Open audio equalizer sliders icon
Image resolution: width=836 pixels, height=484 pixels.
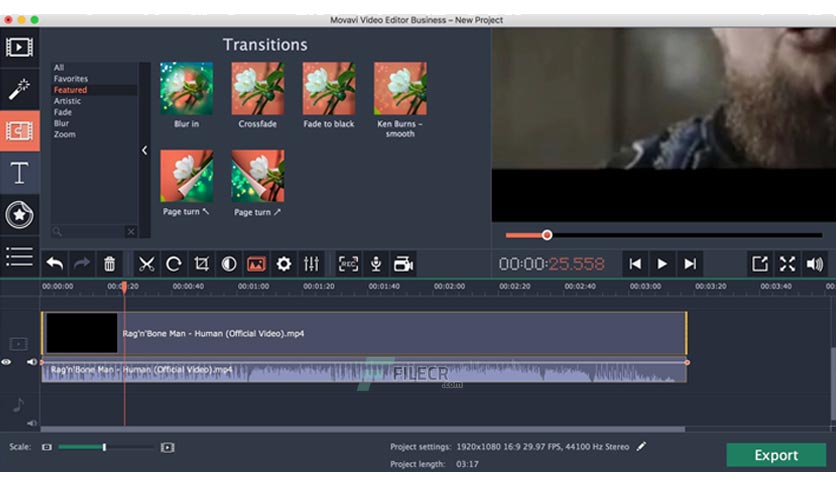(311, 264)
